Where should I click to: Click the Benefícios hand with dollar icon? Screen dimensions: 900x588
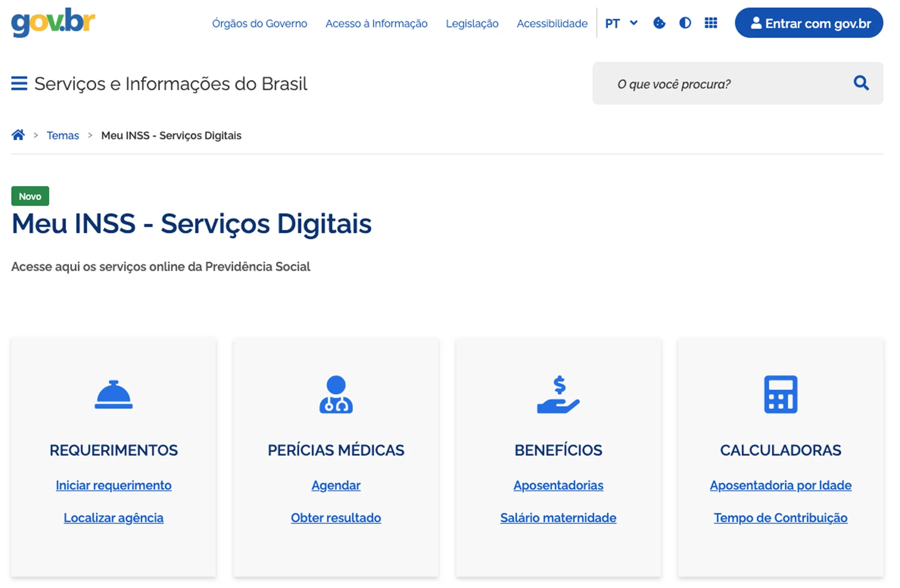tap(558, 395)
